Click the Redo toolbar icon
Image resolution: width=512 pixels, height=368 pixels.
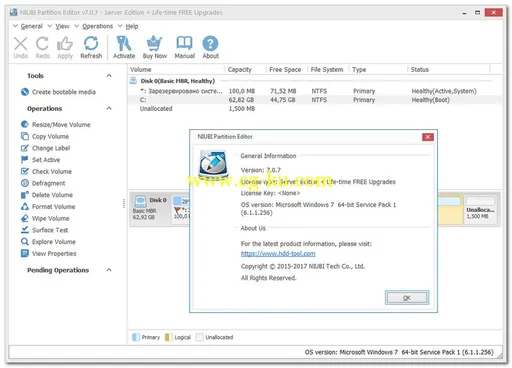(x=42, y=44)
